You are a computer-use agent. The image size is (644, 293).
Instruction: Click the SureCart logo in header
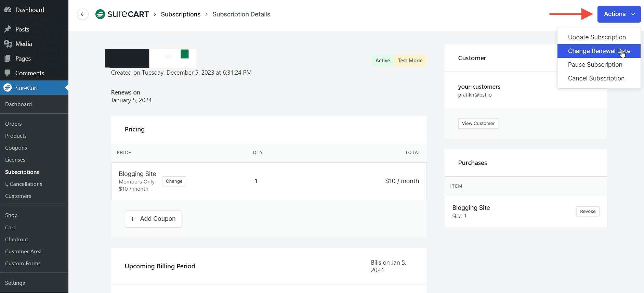point(122,14)
